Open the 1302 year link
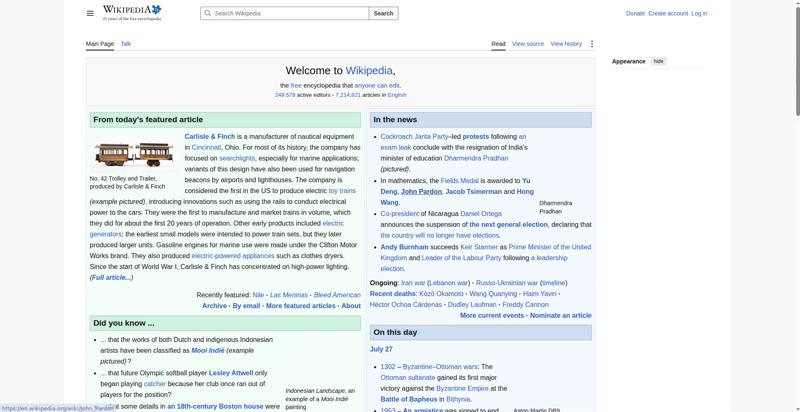 click(388, 367)
